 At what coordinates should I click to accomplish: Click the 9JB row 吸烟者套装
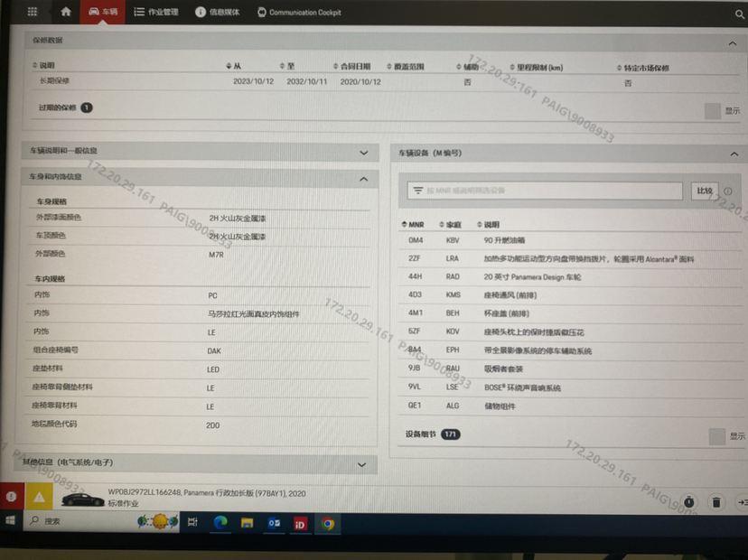[x=570, y=369]
